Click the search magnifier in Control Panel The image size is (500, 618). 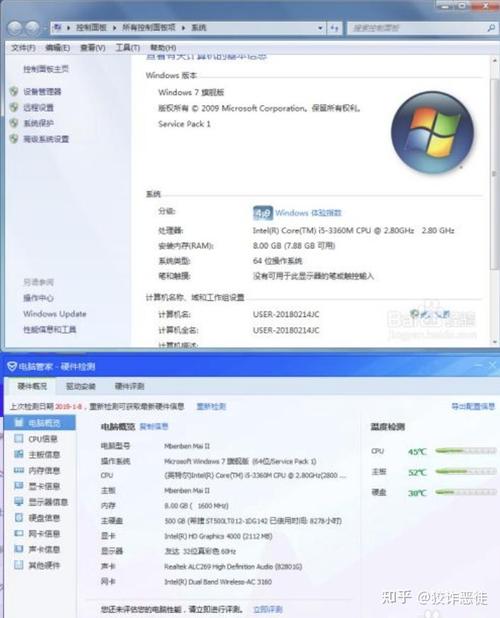click(491, 28)
